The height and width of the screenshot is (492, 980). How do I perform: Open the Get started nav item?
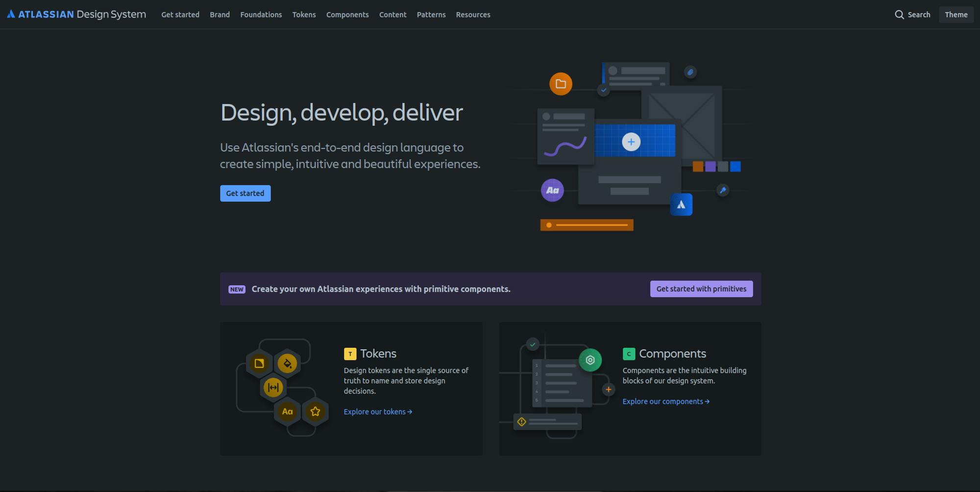[x=180, y=15]
